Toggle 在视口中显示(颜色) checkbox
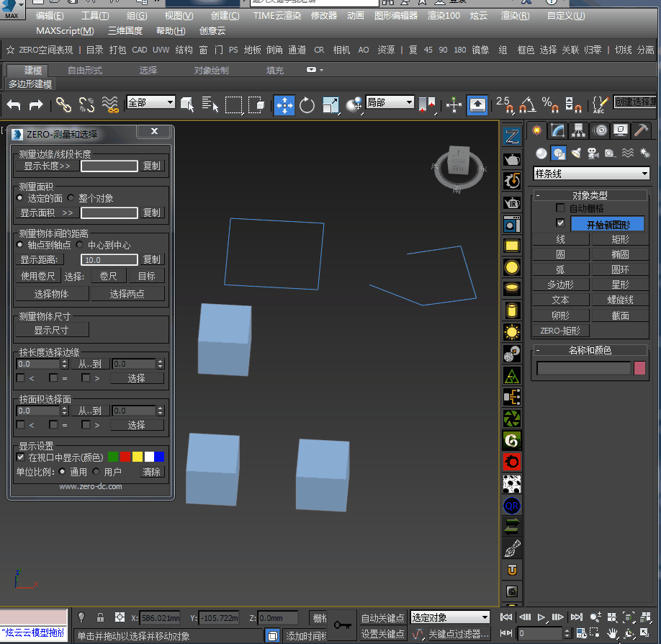661x644 pixels. tap(21, 457)
